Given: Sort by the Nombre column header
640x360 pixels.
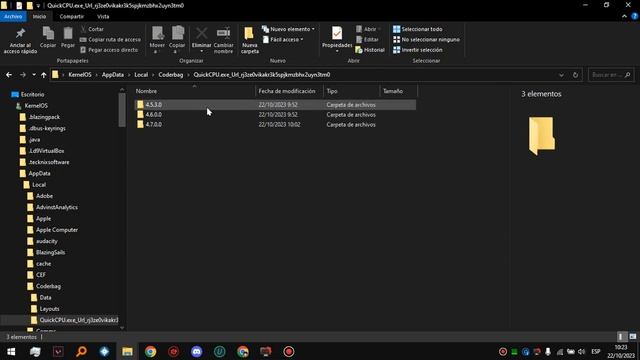Looking at the screenshot, I should pyautogui.click(x=195, y=91).
